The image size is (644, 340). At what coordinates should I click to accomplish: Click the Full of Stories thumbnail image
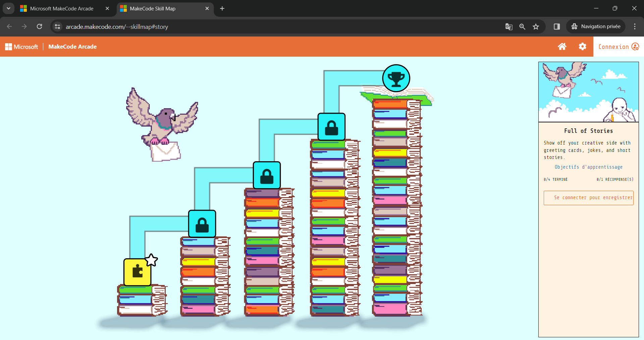pyautogui.click(x=588, y=92)
